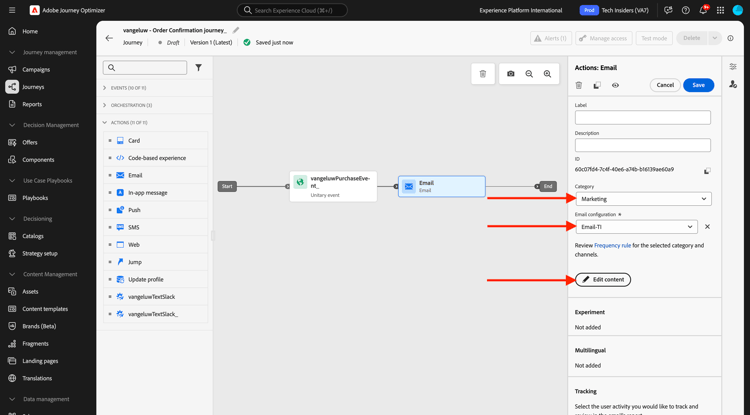750x415 pixels.
Task: Take a canvas screenshot with camera icon
Action: [510, 74]
